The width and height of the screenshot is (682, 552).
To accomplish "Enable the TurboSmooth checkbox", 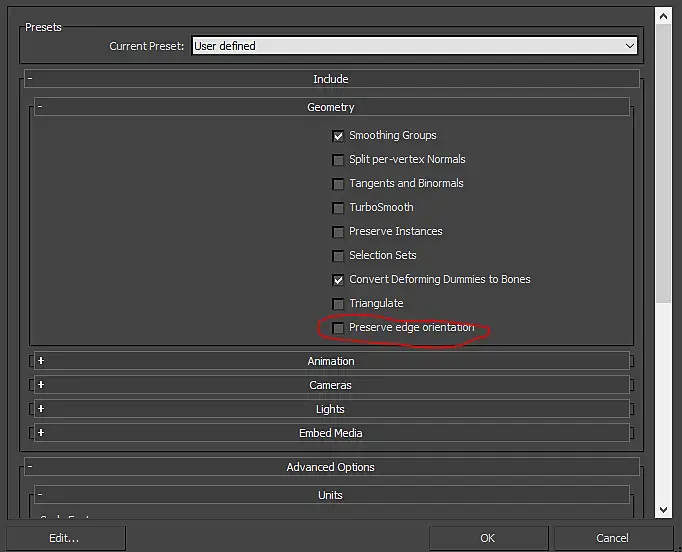I will pyautogui.click(x=338, y=208).
